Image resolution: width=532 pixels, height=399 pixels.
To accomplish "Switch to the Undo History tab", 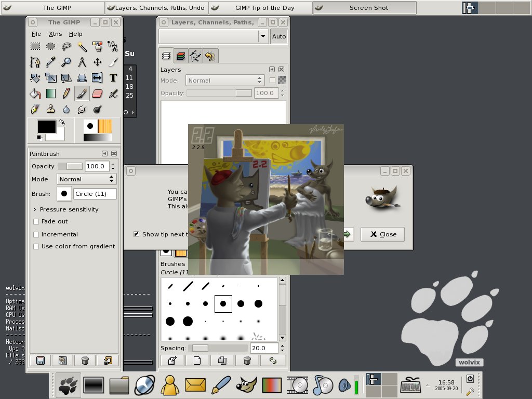I will [210, 56].
